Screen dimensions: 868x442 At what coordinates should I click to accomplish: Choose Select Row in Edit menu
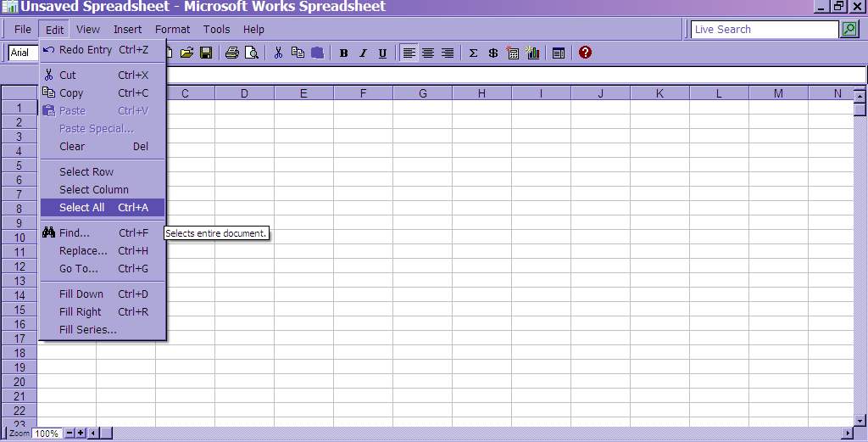tap(103, 171)
